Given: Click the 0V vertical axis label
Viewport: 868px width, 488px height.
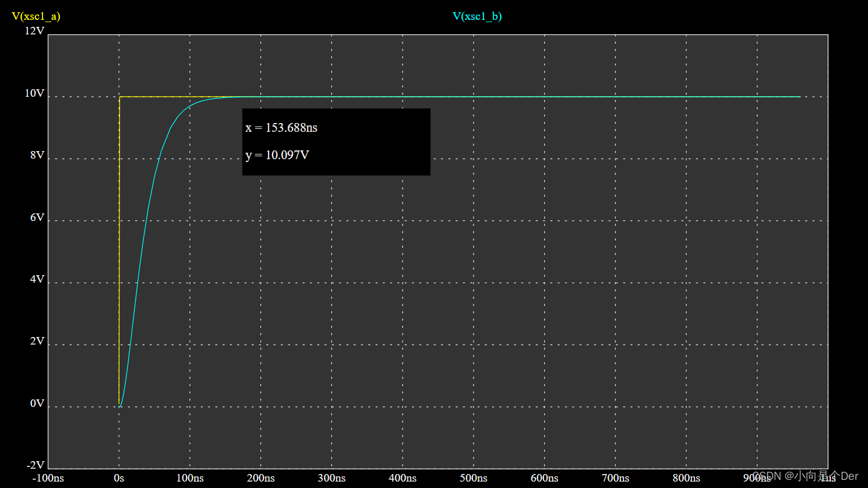Looking at the screenshot, I should click(37, 403).
